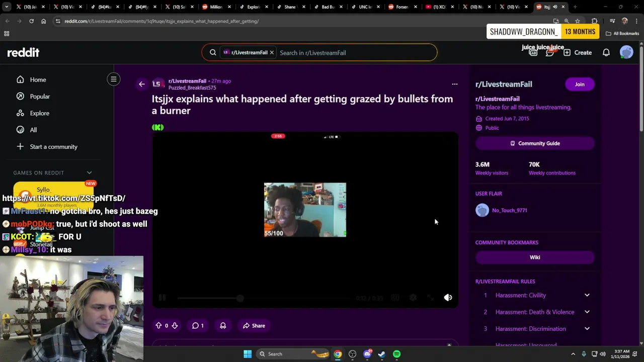
Task: Upvote the Itsjjx post
Action: coord(158,326)
